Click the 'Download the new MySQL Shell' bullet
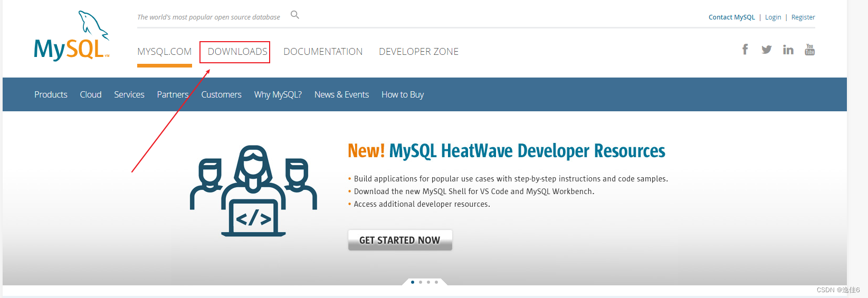Viewport: 868px width, 298px height. pyautogui.click(x=474, y=191)
